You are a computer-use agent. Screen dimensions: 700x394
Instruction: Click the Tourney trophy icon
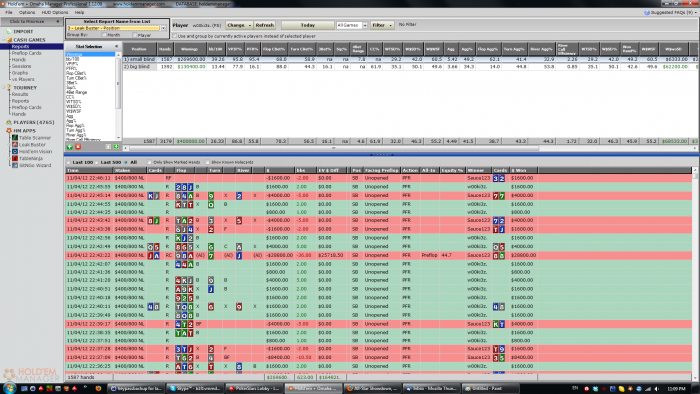point(8,88)
